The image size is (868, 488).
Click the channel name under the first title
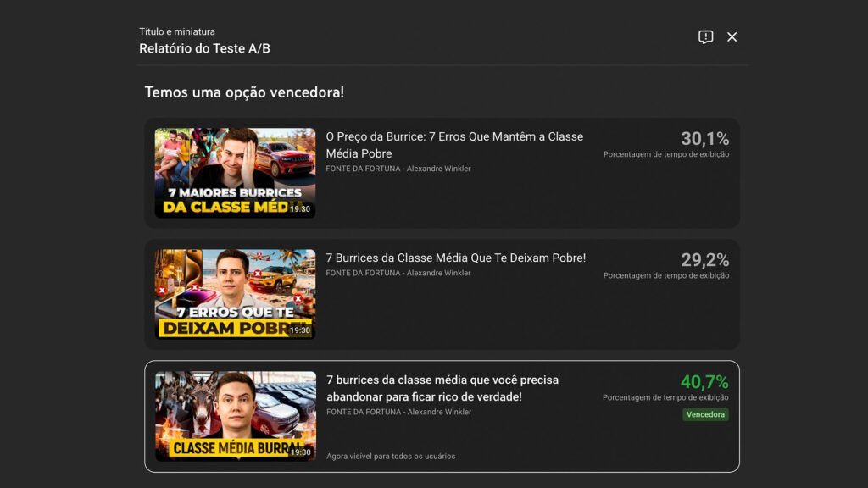pos(398,169)
